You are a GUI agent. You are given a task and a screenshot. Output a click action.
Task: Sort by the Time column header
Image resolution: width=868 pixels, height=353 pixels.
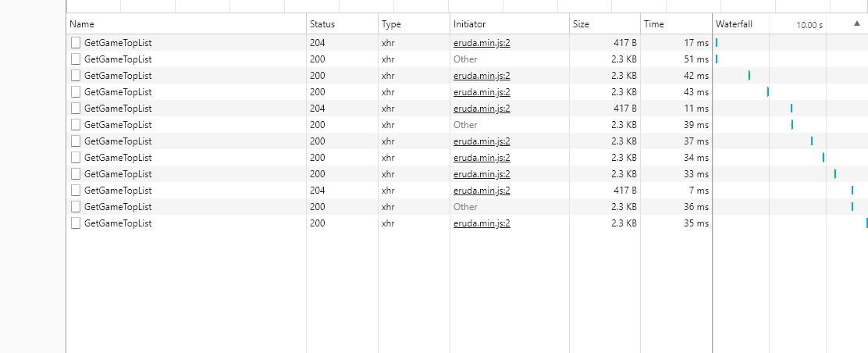point(653,24)
